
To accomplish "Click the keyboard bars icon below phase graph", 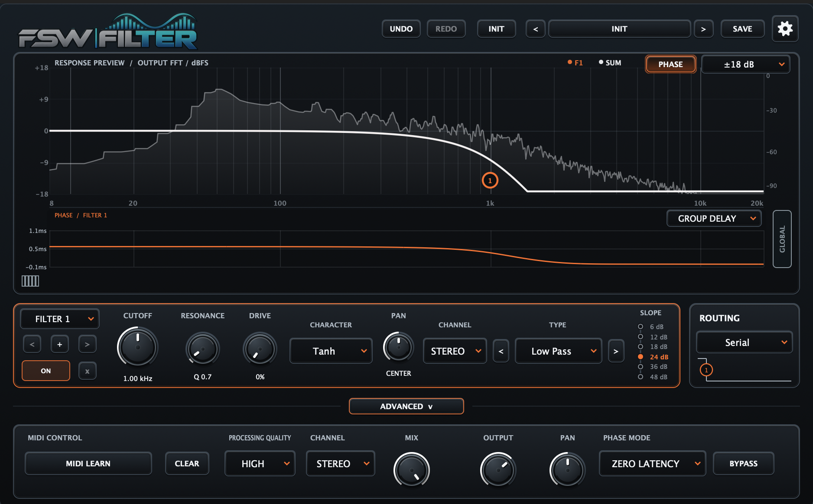I will tap(30, 281).
